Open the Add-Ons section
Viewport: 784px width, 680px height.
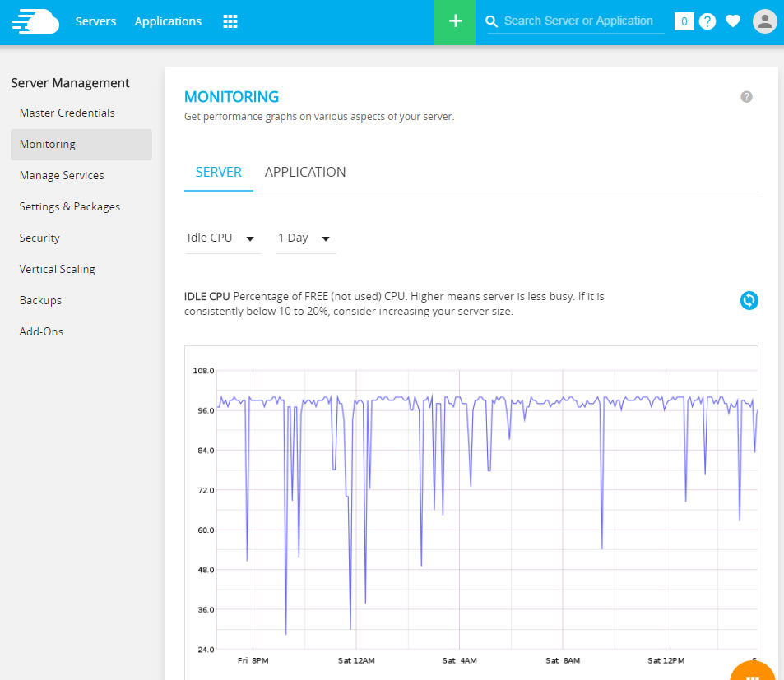pyautogui.click(x=41, y=331)
